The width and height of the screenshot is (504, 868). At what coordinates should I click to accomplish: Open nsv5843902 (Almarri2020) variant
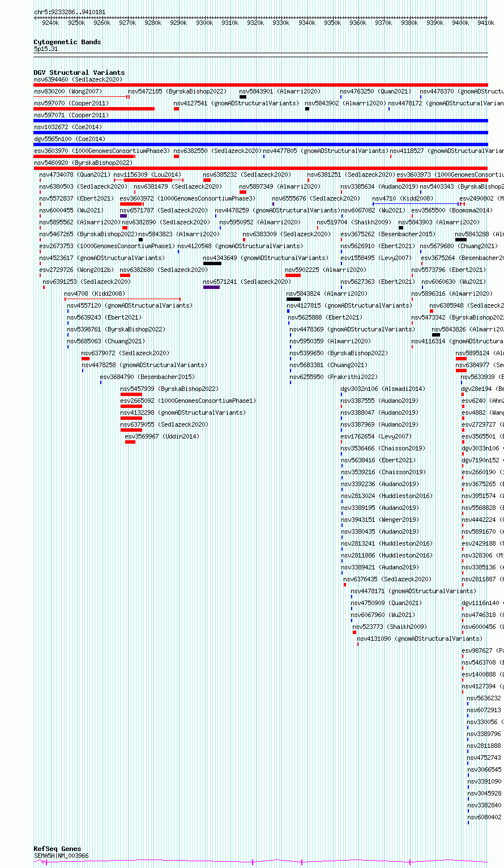346,104
